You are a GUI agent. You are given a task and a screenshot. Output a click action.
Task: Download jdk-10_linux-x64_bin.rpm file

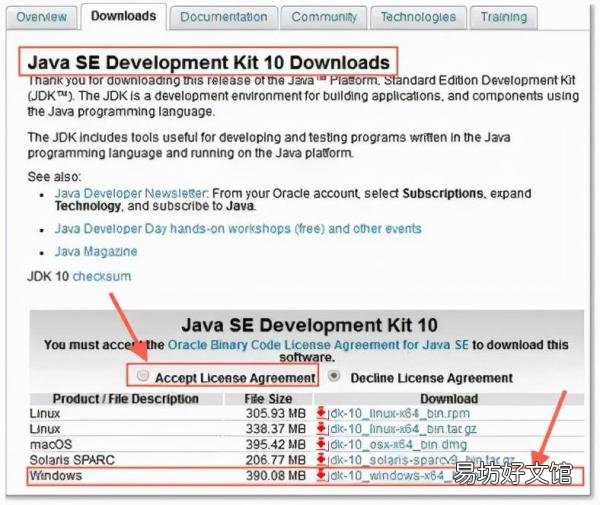(399, 414)
